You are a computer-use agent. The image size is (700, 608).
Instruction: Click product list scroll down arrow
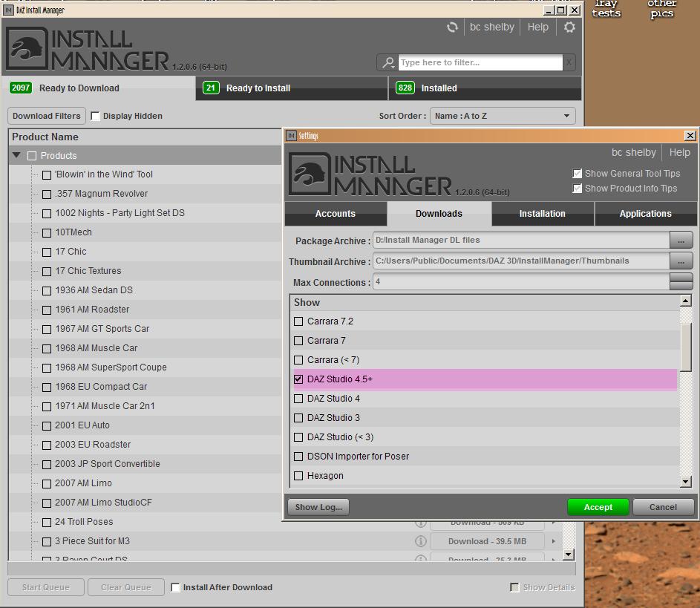(568, 555)
